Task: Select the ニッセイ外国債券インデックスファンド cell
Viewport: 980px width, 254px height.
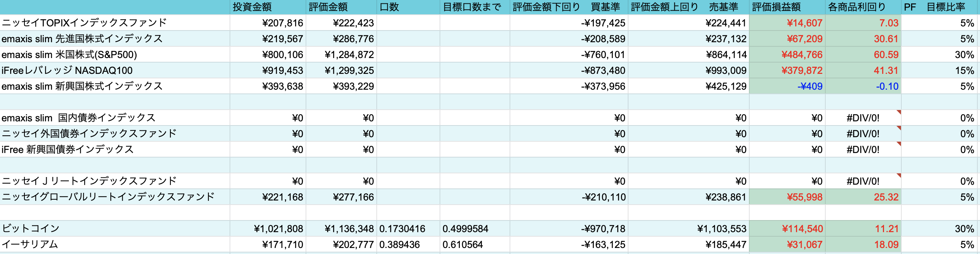Action: (115, 134)
